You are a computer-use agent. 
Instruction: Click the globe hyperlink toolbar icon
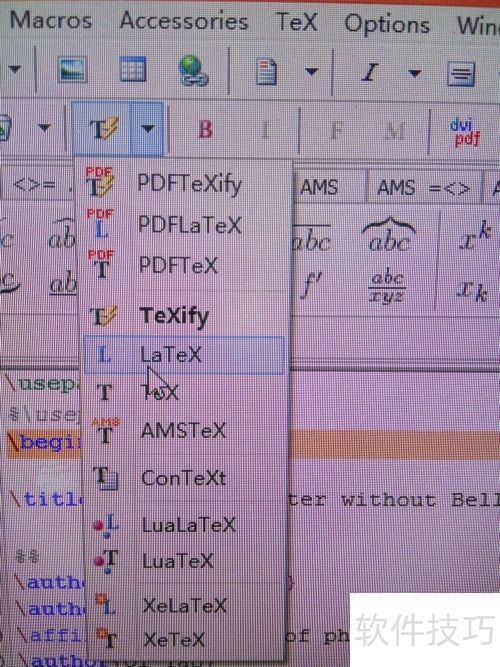point(193,70)
